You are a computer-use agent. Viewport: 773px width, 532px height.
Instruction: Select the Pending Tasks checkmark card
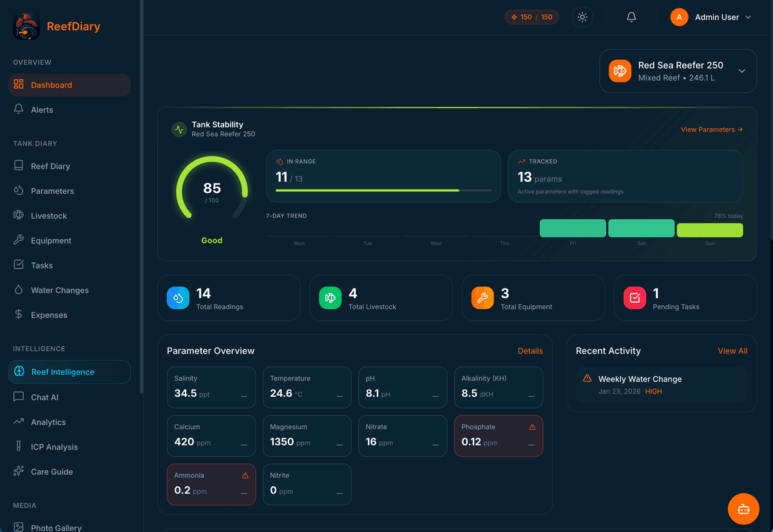(x=634, y=298)
